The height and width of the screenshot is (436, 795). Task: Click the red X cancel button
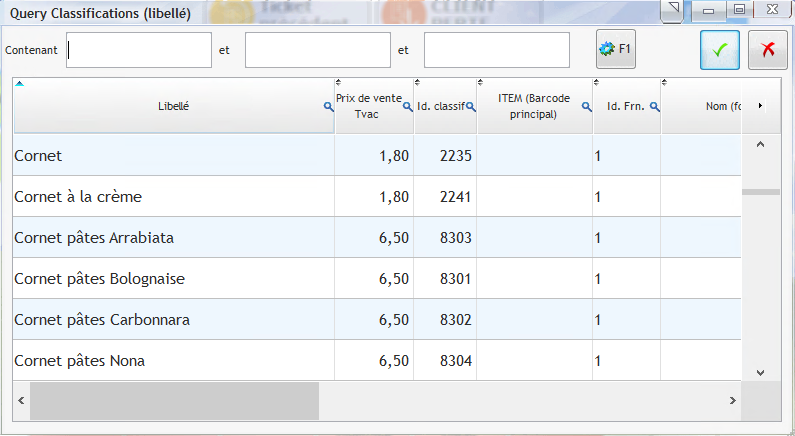tap(767, 50)
